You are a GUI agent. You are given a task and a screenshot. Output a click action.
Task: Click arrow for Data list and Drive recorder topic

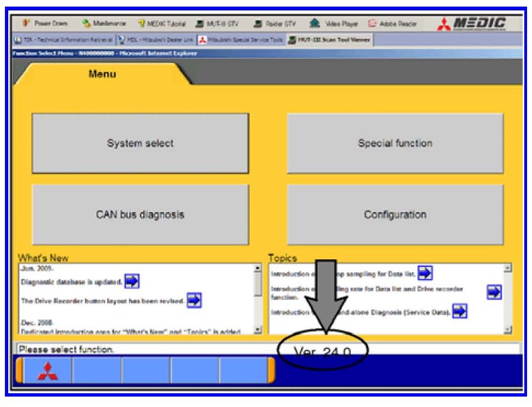[494, 292]
